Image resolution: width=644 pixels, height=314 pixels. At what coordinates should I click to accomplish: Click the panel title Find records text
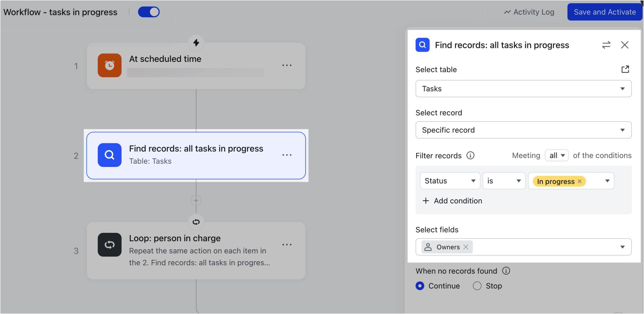click(x=502, y=45)
